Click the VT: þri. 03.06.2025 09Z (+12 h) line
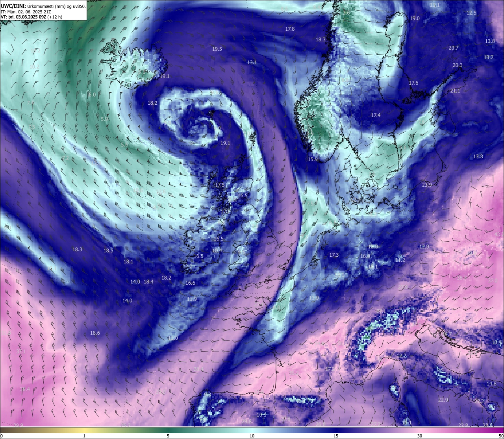 tap(31, 17)
